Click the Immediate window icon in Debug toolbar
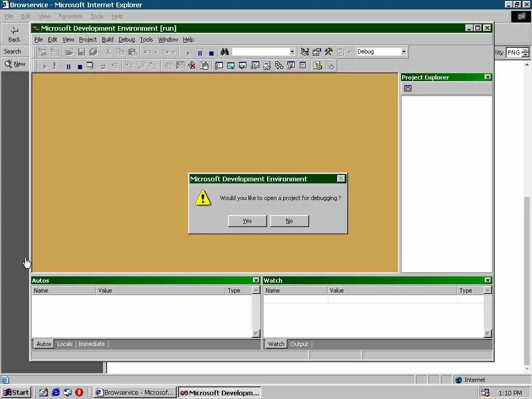This screenshot has width=532, height=399. [x=219, y=66]
